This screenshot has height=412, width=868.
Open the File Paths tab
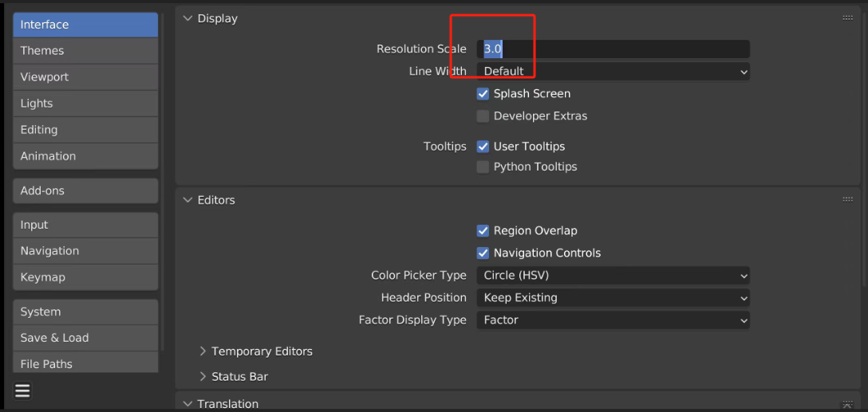[85, 363]
